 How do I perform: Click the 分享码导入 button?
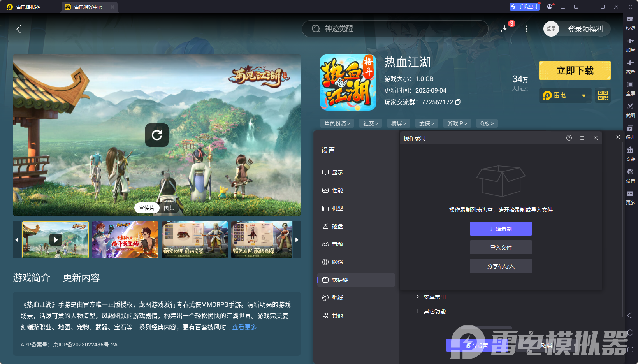point(501,266)
